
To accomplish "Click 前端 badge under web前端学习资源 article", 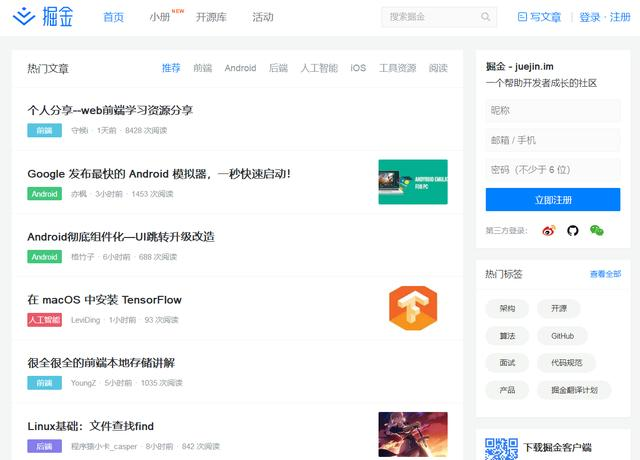I will coord(44,131).
